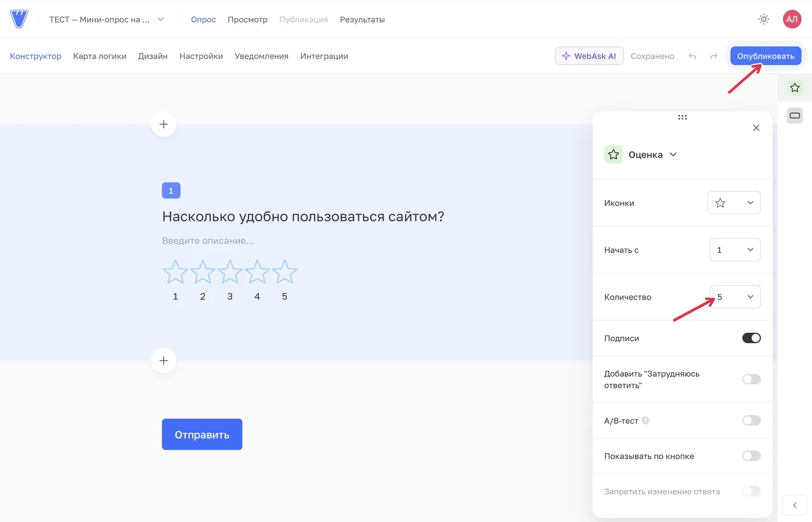Collapse the sidebar with the left chevron
Viewport: 812px width, 522px height.
795,505
